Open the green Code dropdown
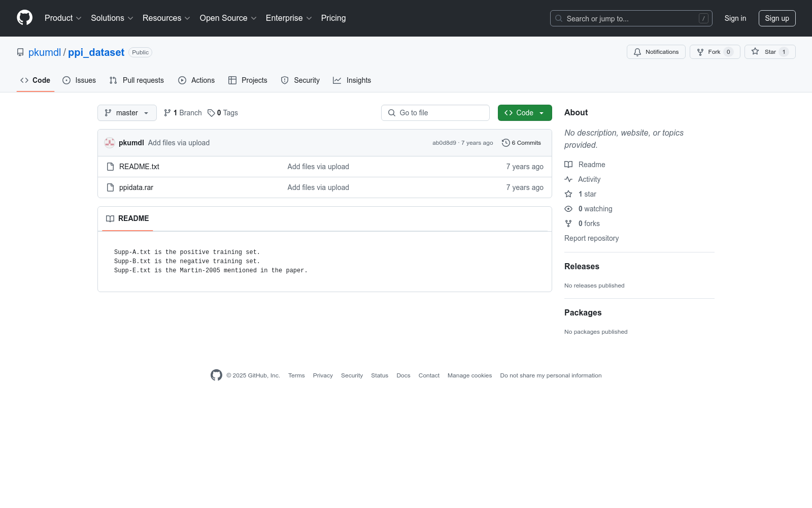 525,113
